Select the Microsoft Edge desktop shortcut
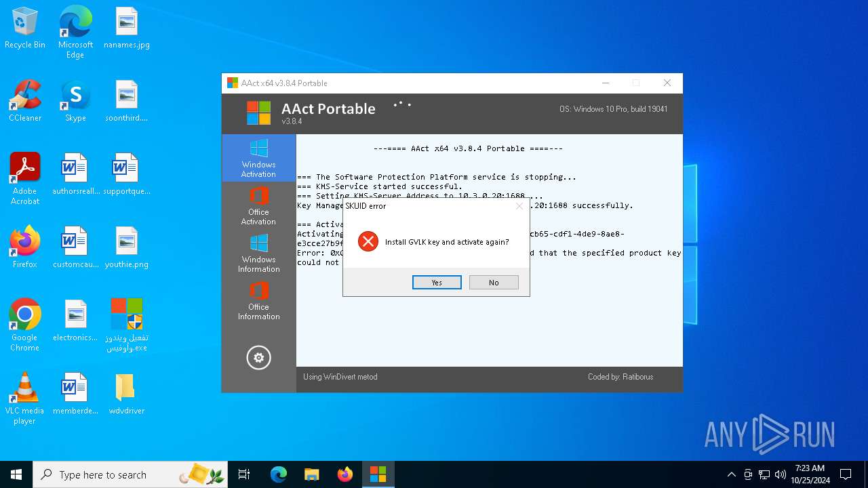The height and width of the screenshot is (488, 868). (75, 33)
